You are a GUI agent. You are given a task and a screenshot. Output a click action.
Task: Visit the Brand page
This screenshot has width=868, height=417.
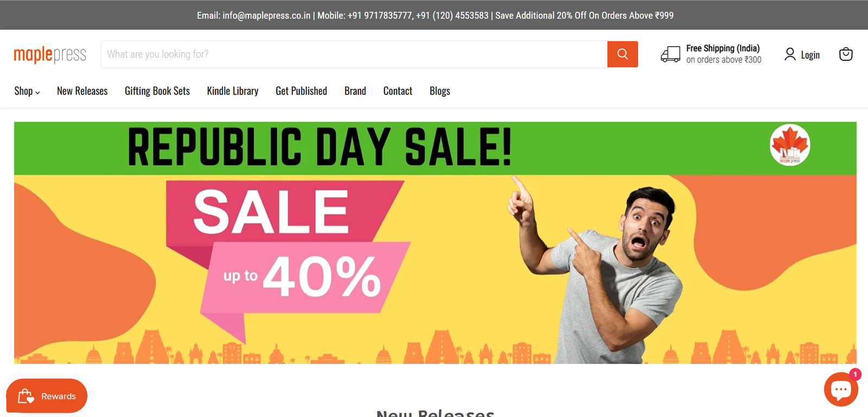[x=355, y=91]
